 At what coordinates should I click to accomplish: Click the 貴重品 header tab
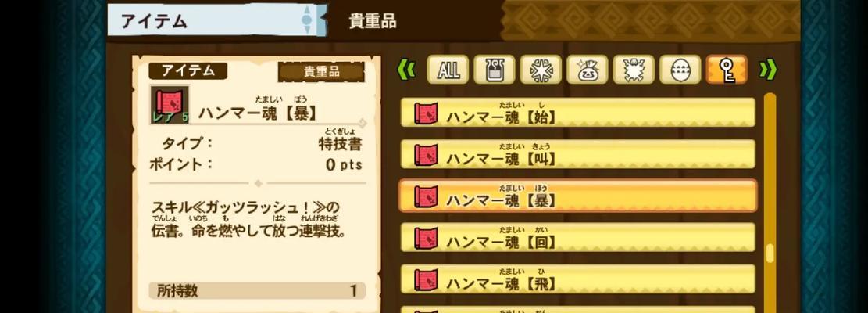(372, 21)
